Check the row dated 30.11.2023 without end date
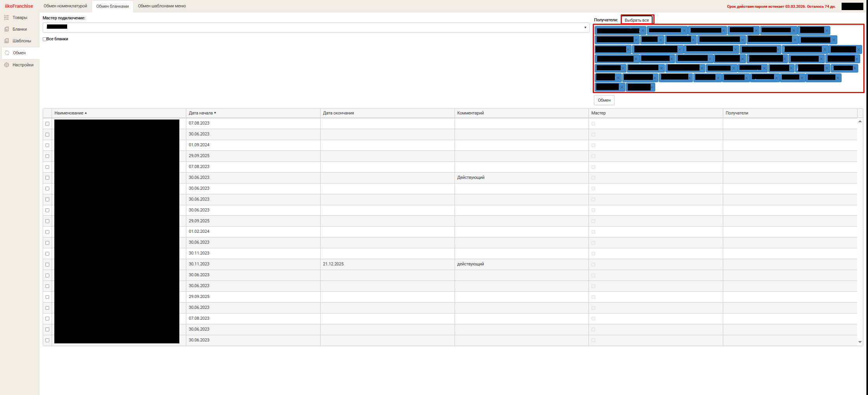Image resolution: width=868 pixels, height=395 pixels. pyautogui.click(x=47, y=254)
